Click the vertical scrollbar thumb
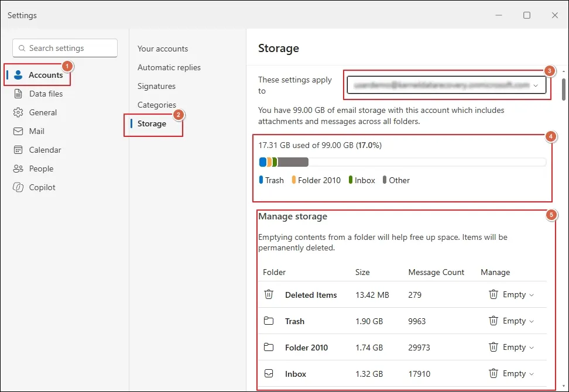Screen dimensions: 569x392 tap(563, 89)
